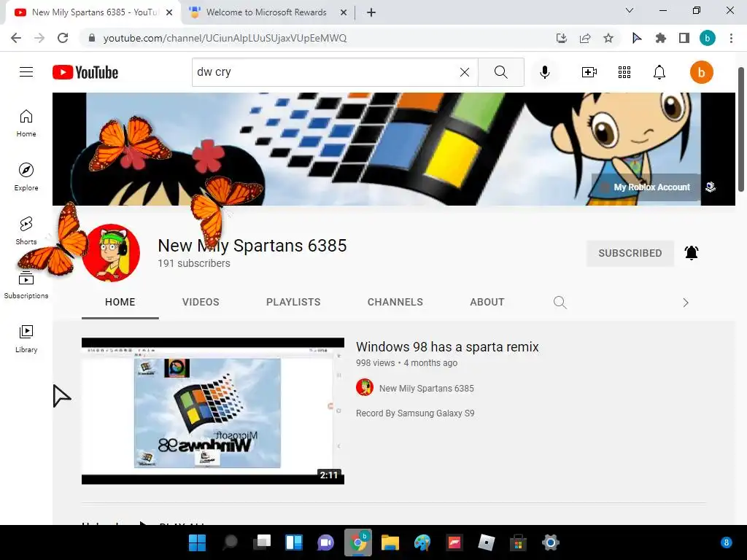
Task: Open the tab search dropdown chevron
Action: point(630,10)
